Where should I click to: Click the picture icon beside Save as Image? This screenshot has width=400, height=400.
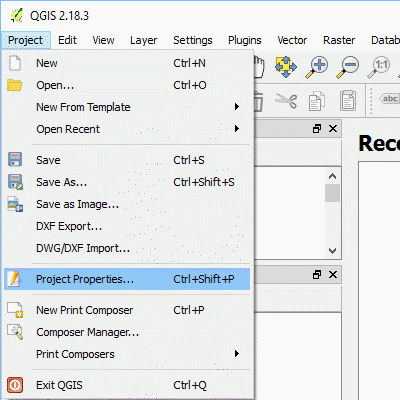point(15,204)
